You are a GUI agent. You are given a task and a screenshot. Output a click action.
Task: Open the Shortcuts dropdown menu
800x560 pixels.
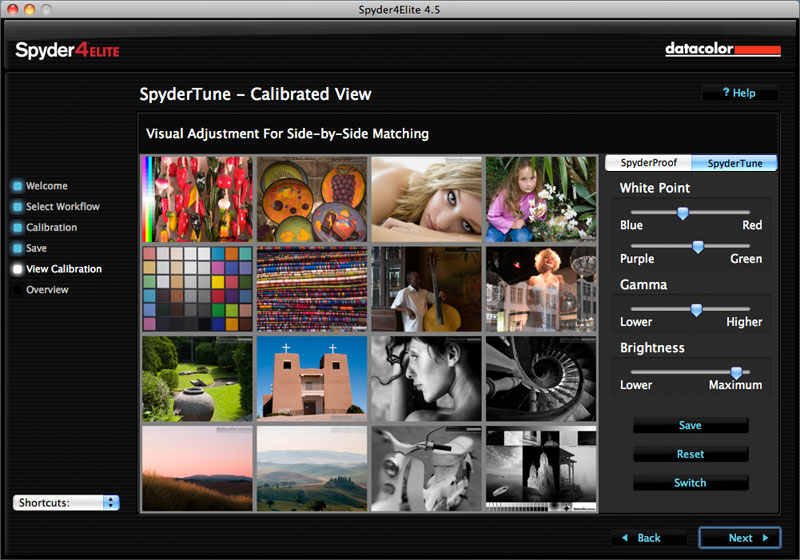pos(66,503)
